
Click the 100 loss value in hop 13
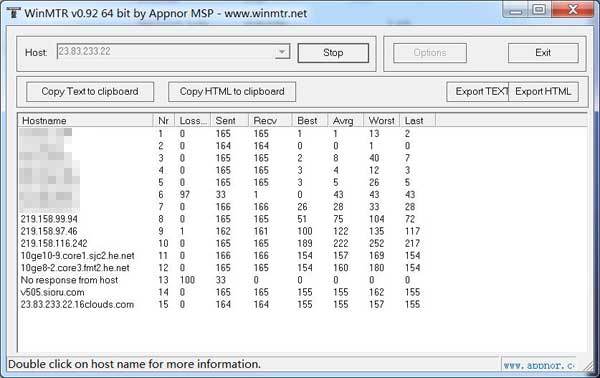pyautogui.click(x=187, y=280)
